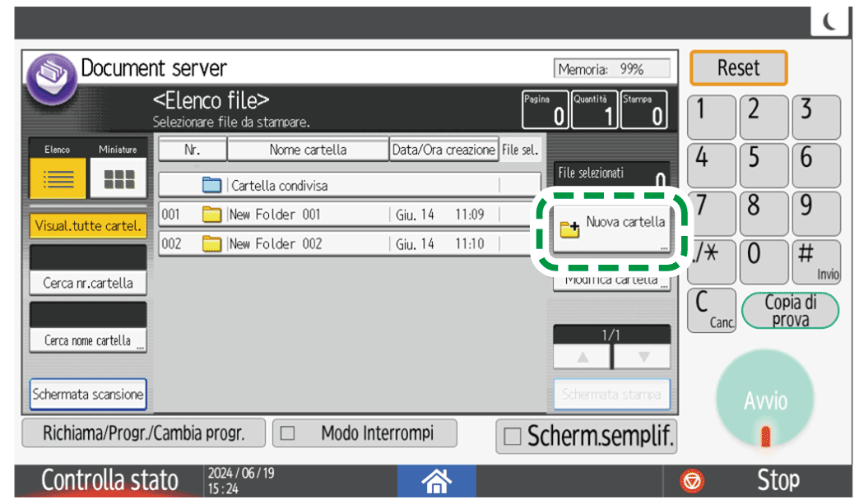Enable Scherm.semplif. checkbox
Image resolution: width=859 pixels, height=504 pixels.
click(513, 436)
